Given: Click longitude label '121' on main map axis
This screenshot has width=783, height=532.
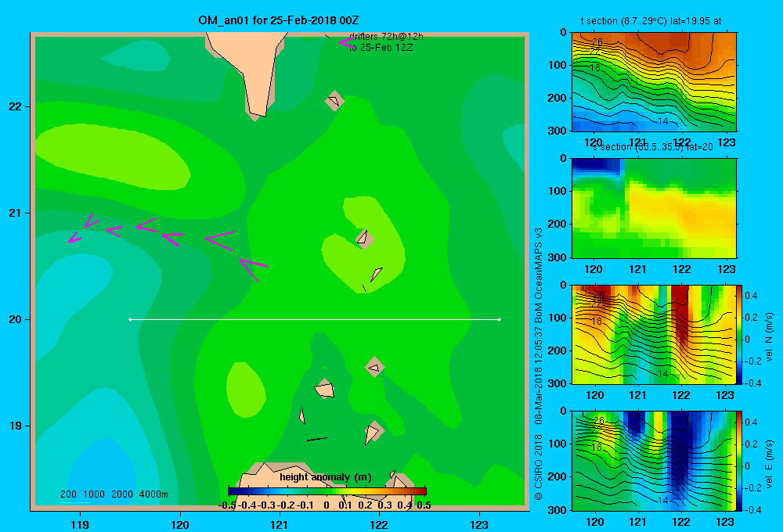Looking at the screenshot, I should (280, 524).
